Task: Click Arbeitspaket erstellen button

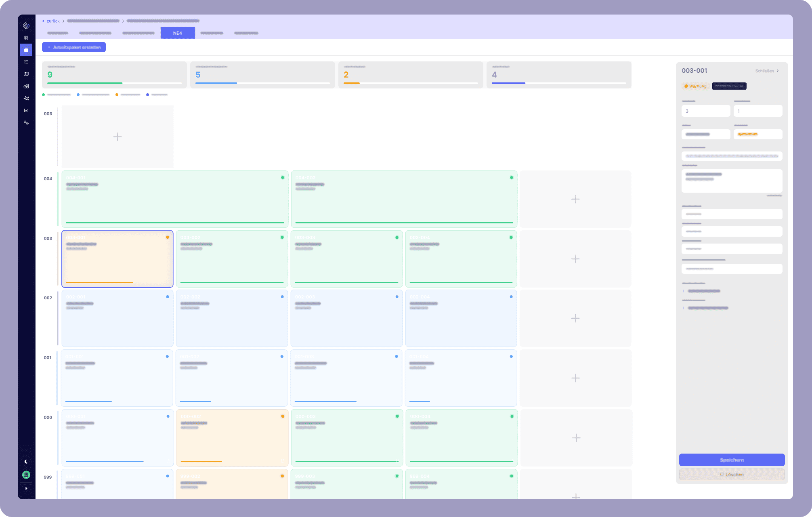Action: pyautogui.click(x=74, y=47)
